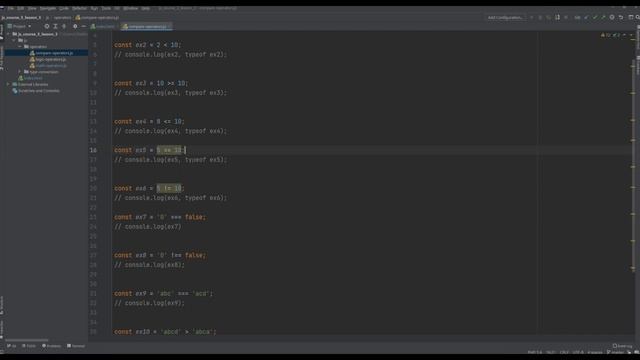The image size is (640, 360).
Task: Click the green Git Push arrow icon
Action: 603,18
